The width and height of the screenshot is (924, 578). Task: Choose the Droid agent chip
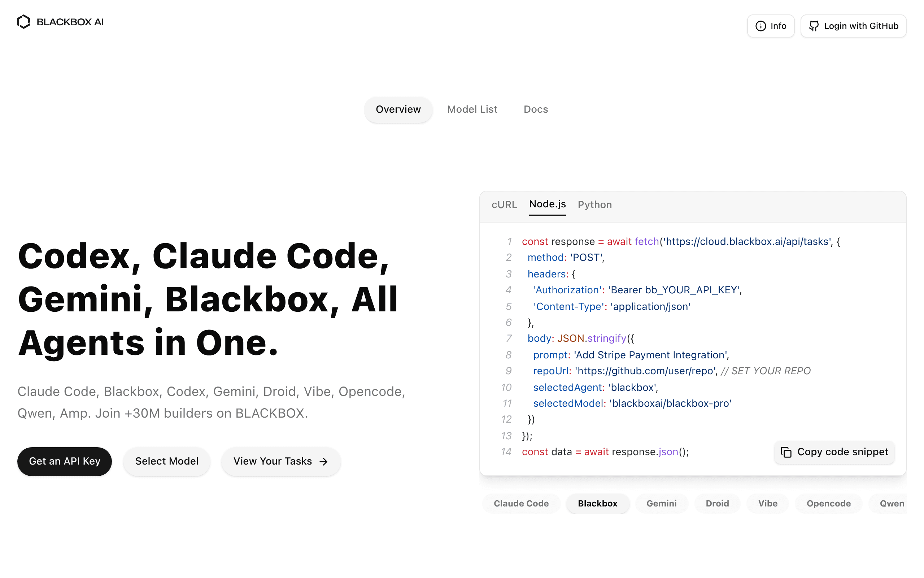pos(717,504)
